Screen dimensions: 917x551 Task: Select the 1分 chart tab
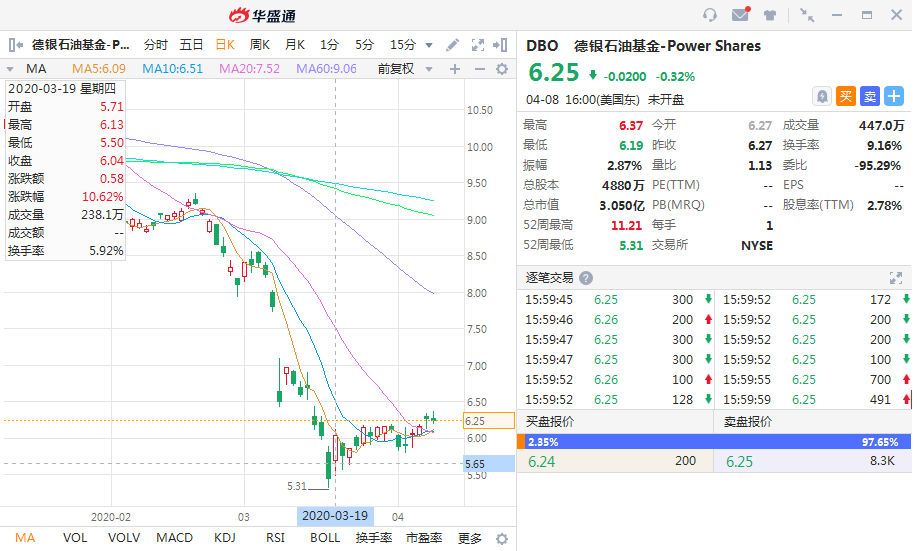[x=329, y=44]
